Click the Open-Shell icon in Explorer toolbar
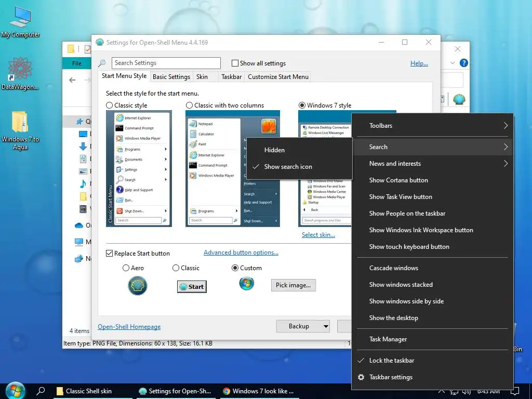 [x=459, y=99]
